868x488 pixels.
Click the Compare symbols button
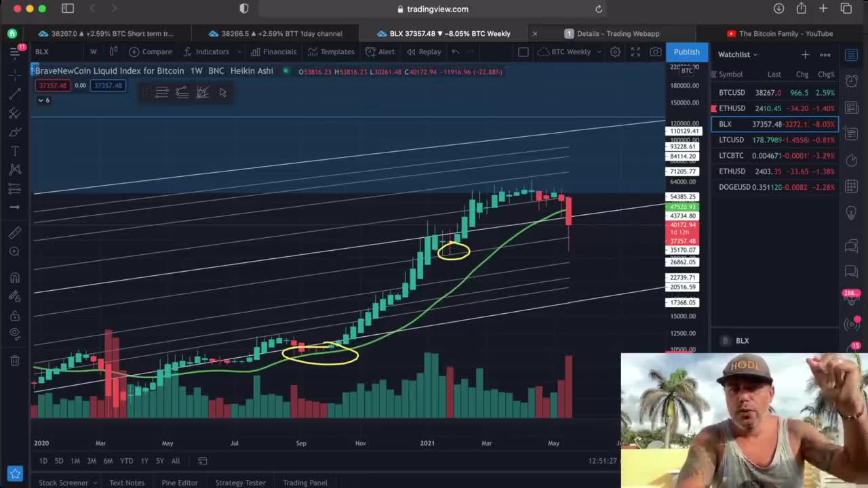[x=151, y=52]
